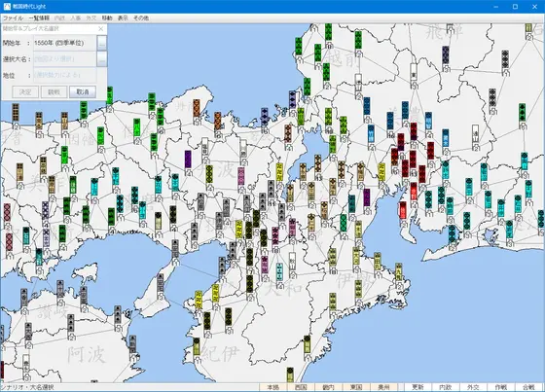Click the 更新 status bar button
This screenshot has width=545, height=392.
pyautogui.click(x=418, y=387)
